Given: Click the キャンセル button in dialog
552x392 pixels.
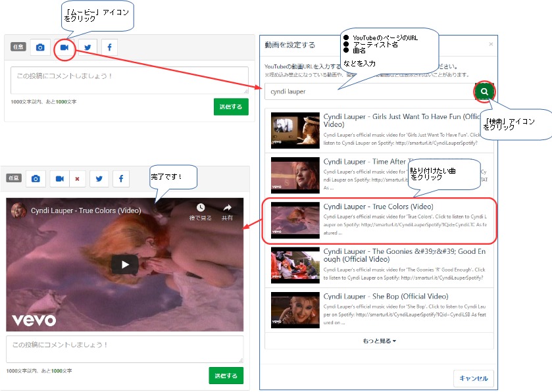Looking at the screenshot, I should (x=474, y=378).
